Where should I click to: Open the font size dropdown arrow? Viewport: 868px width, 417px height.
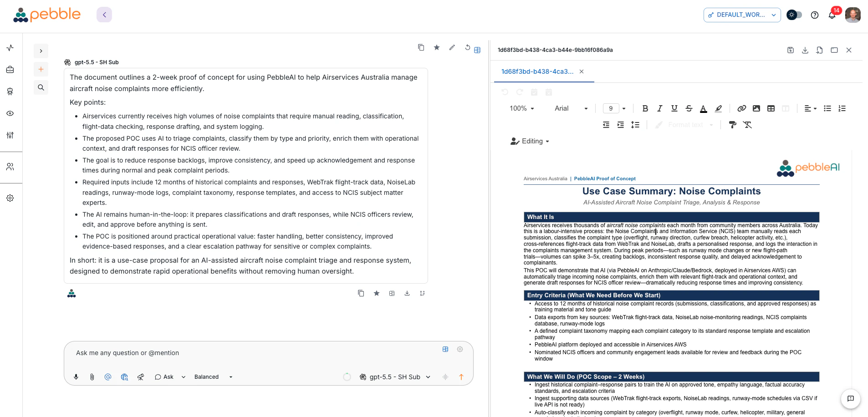tap(624, 108)
